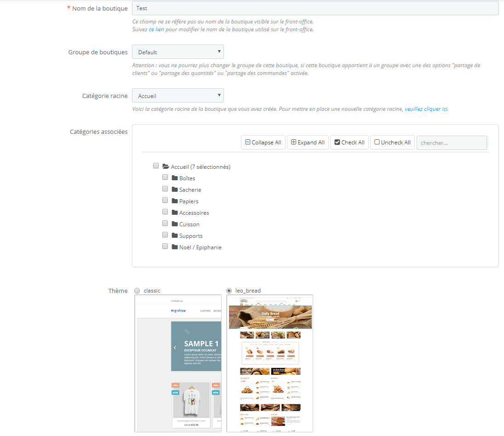Click the classic theme preview thumbnail
The image size is (504, 436).
[178, 363]
